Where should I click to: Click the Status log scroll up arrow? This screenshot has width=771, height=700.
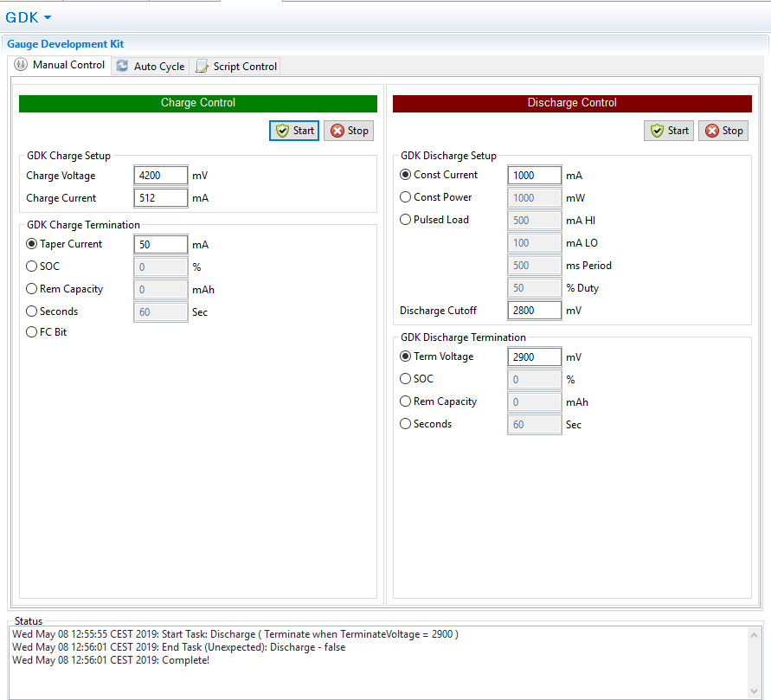pos(754,636)
